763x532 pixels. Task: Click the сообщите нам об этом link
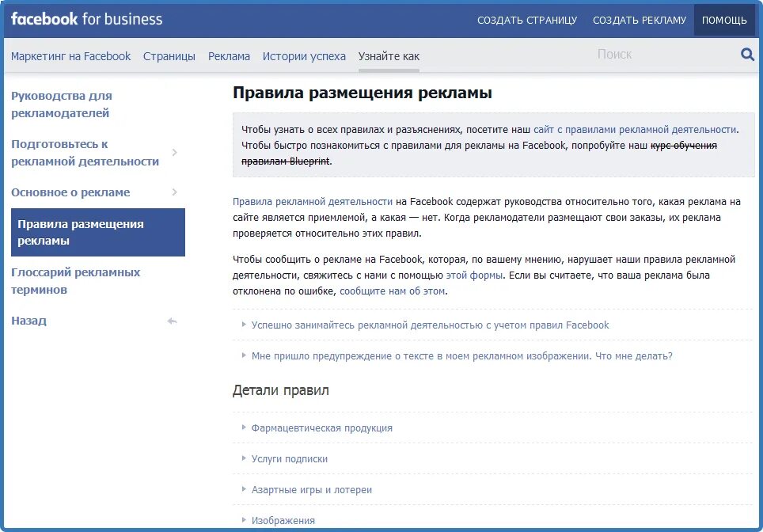point(393,291)
